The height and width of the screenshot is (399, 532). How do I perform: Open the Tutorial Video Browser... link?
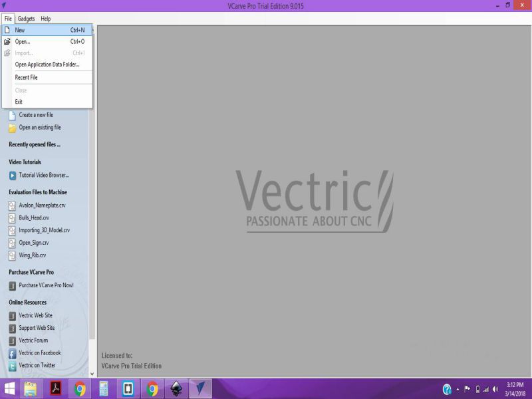tap(44, 175)
